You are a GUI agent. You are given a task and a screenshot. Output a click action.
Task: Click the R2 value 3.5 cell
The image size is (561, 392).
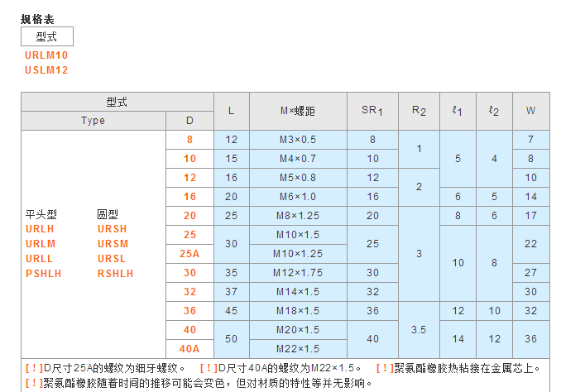point(419,330)
